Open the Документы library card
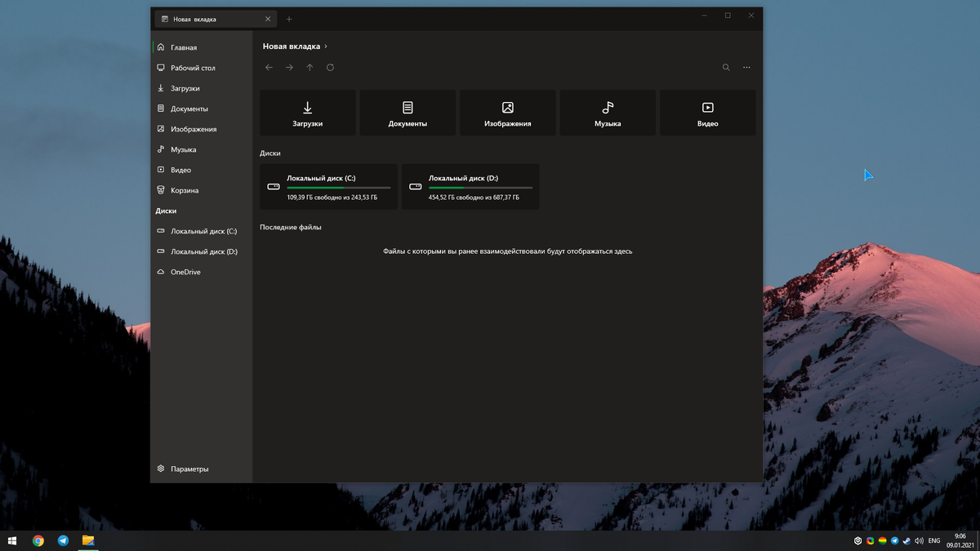 (x=408, y=113)
